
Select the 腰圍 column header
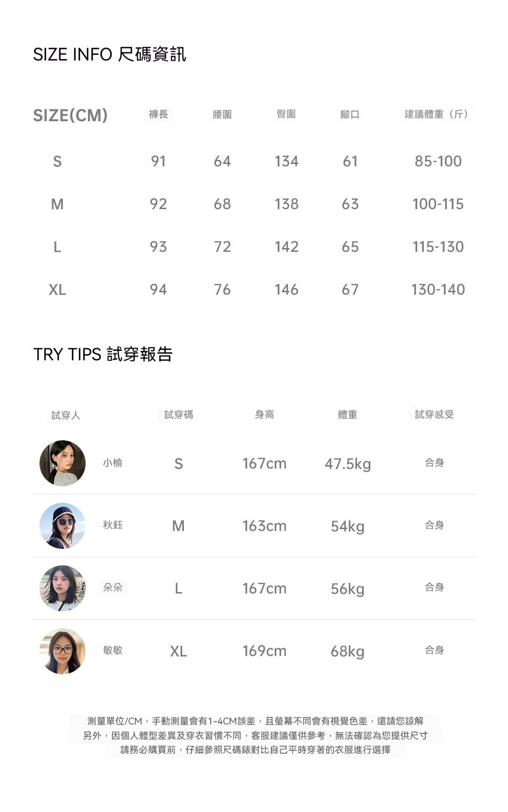pos(222,114)
